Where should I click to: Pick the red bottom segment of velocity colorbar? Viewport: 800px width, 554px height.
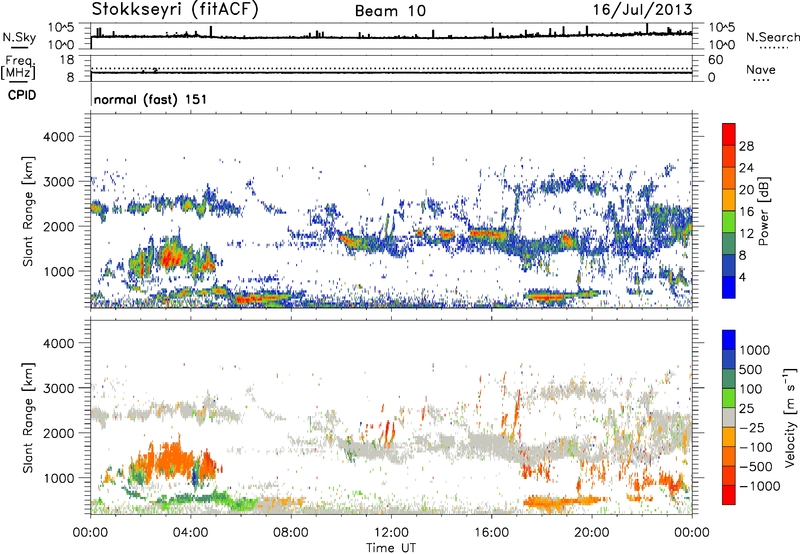[x=729, y=495]
